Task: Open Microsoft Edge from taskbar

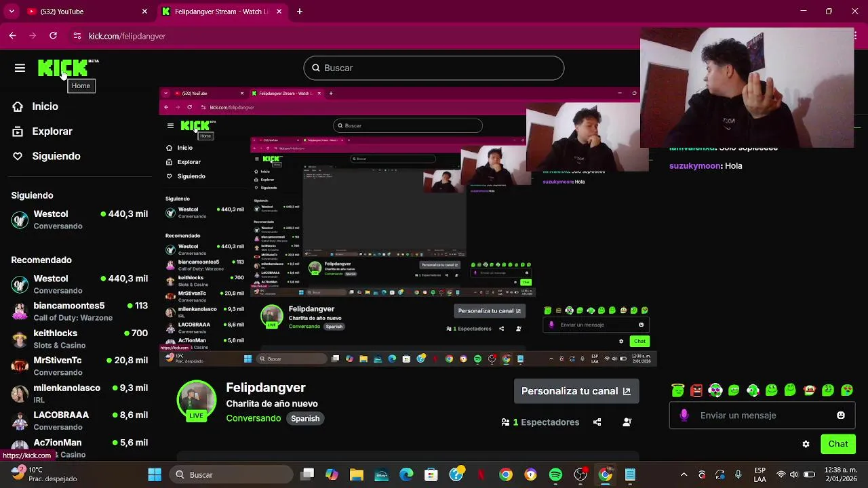Action: click(x=406, y=474)
